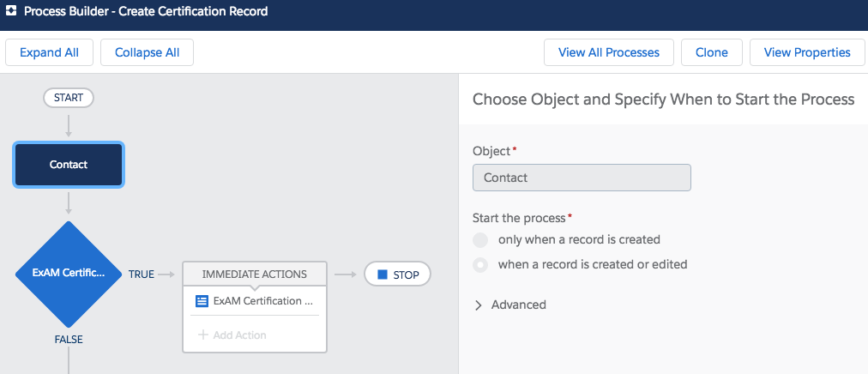Click 'Choose Object and Specify When' heading
868x374 pixels.
pyautogui.click(x=664, y=100)
